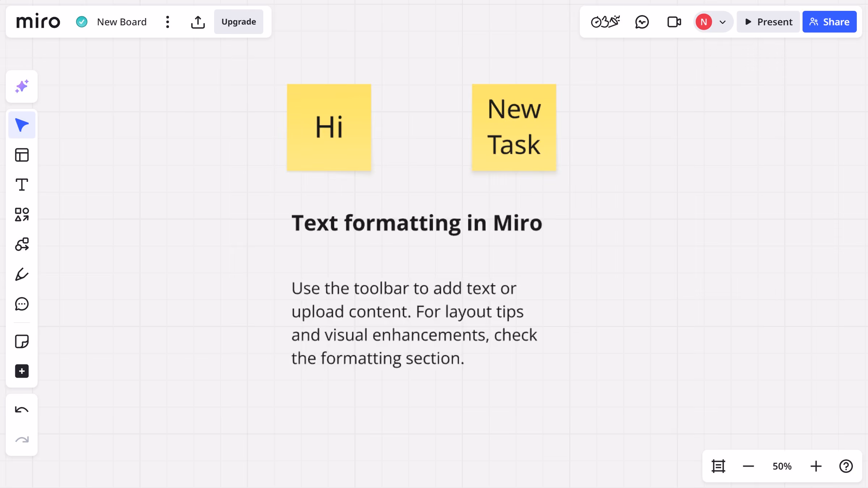
Task: Click the Upgrade button
Action: 239,22
